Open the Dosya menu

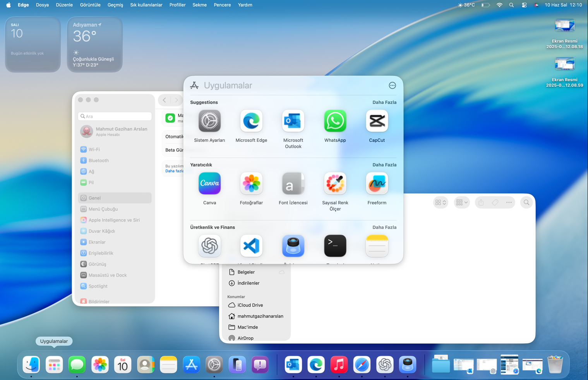point(42,5)
